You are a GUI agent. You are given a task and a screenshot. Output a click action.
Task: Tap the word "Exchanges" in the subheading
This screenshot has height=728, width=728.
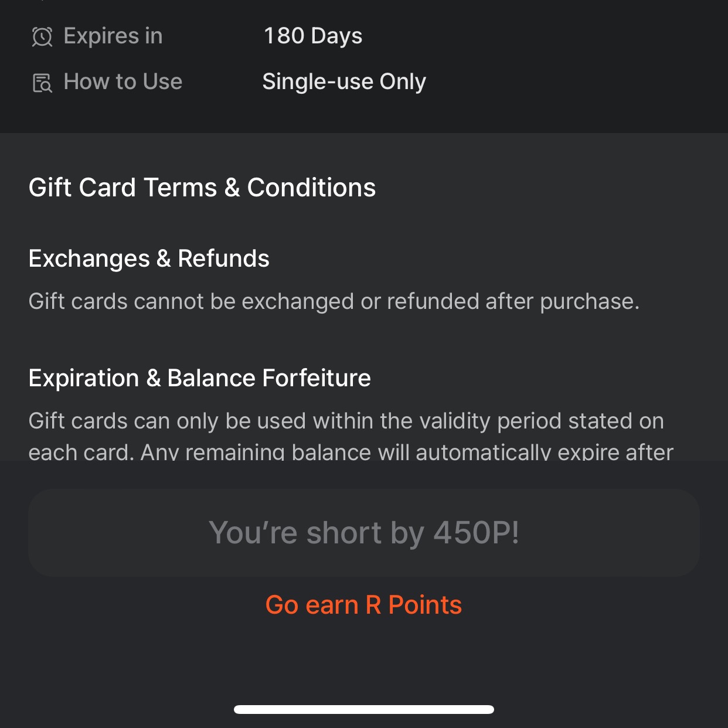pos(90,258)
